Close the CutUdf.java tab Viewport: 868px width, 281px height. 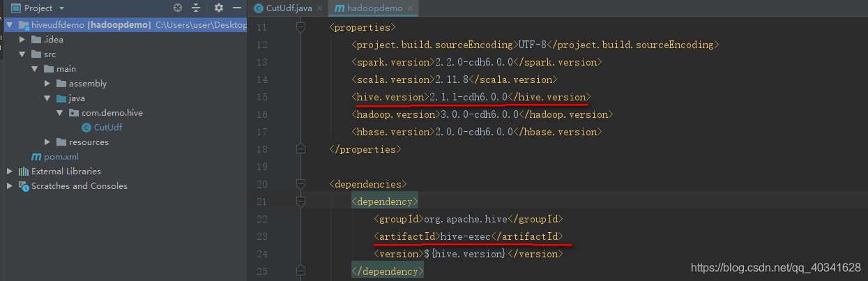[319, 8]
